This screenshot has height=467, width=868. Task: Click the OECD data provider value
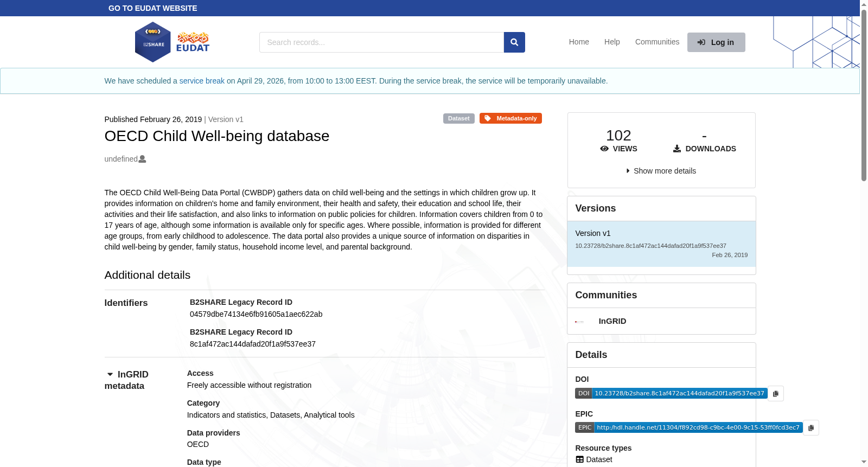(198, 444)
